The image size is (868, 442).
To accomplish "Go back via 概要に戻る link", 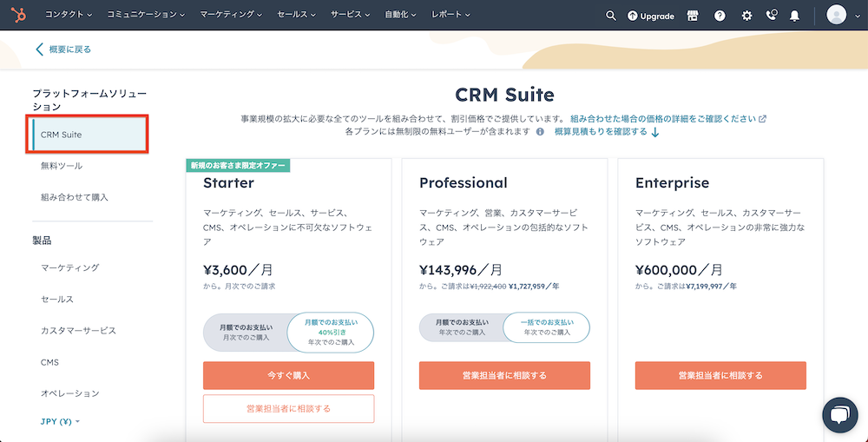I will [69, 49].
